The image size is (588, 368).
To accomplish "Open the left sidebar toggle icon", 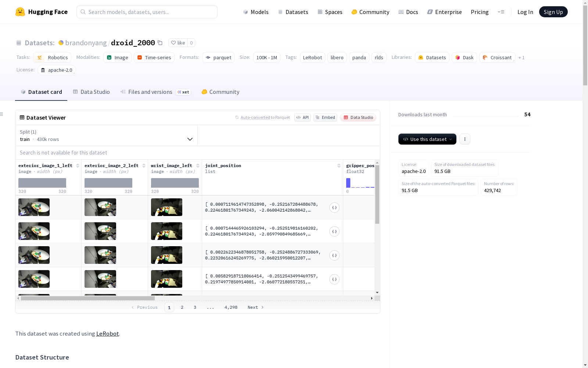I will [2, 114].
